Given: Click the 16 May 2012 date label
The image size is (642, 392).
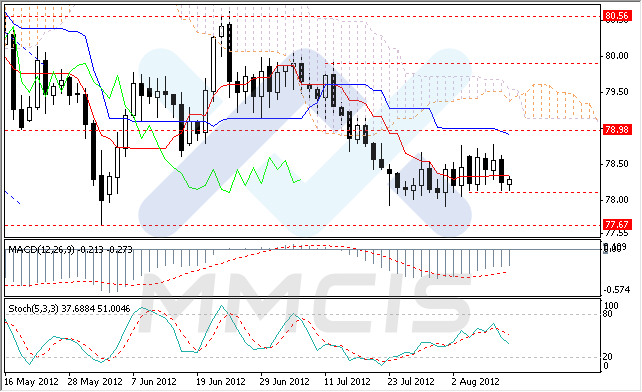Looking at the screenshot, I should (32, 382).
